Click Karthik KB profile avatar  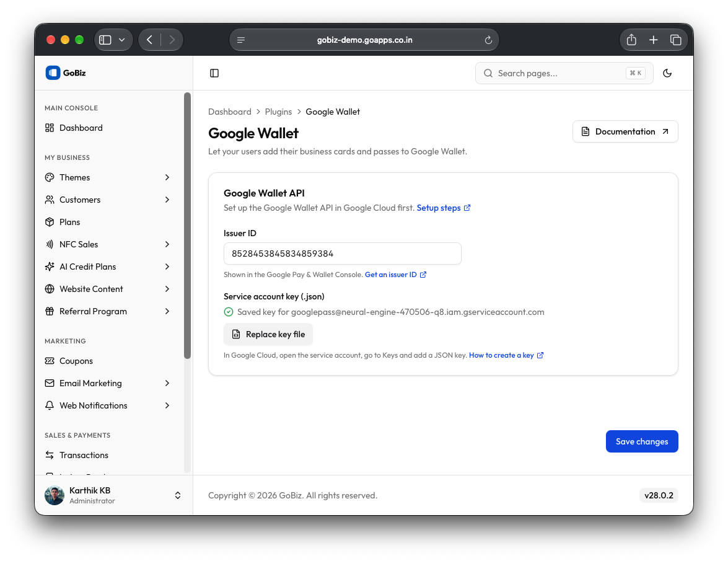click(x=55, y=495)
